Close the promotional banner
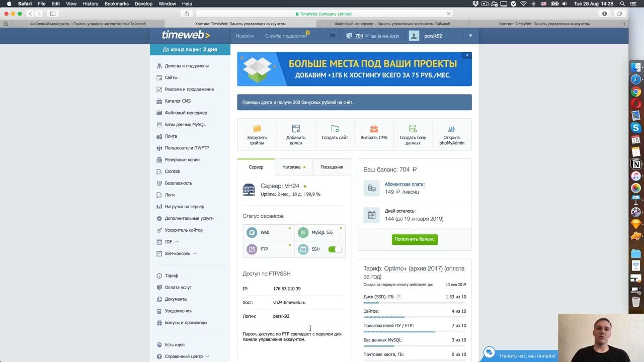 coord(467,55)
